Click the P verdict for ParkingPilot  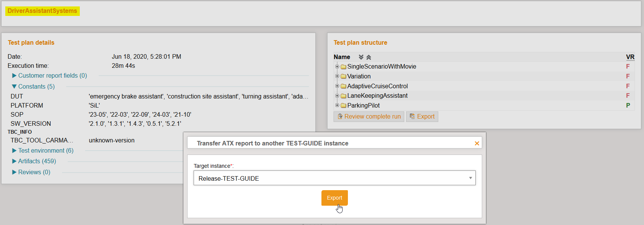coord(628,105)
